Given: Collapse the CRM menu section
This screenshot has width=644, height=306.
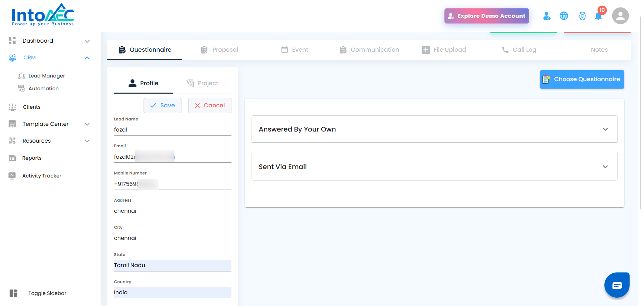Looking at the screenshot, I should point(87,58).
